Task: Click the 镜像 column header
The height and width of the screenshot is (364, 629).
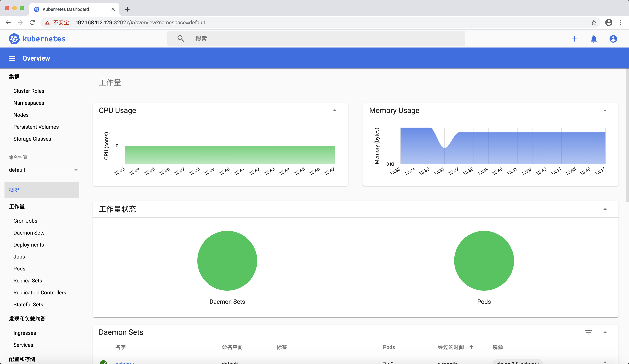Action: point(498,347)
